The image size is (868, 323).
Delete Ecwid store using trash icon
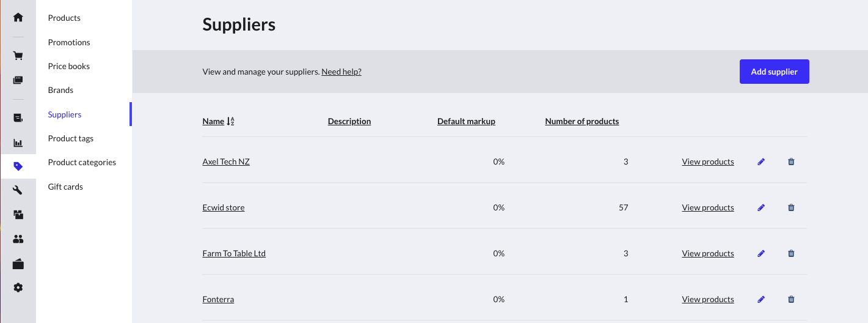(791, 208)
